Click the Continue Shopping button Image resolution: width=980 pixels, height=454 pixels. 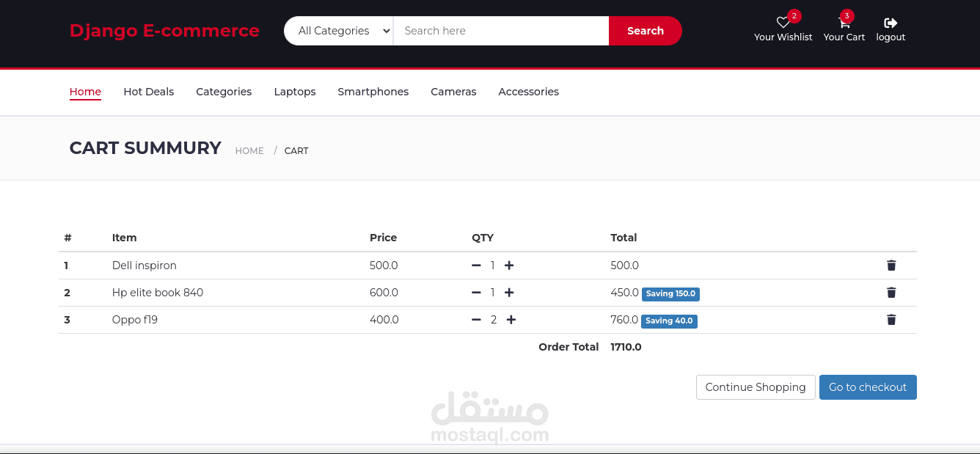tap(756, 387)
